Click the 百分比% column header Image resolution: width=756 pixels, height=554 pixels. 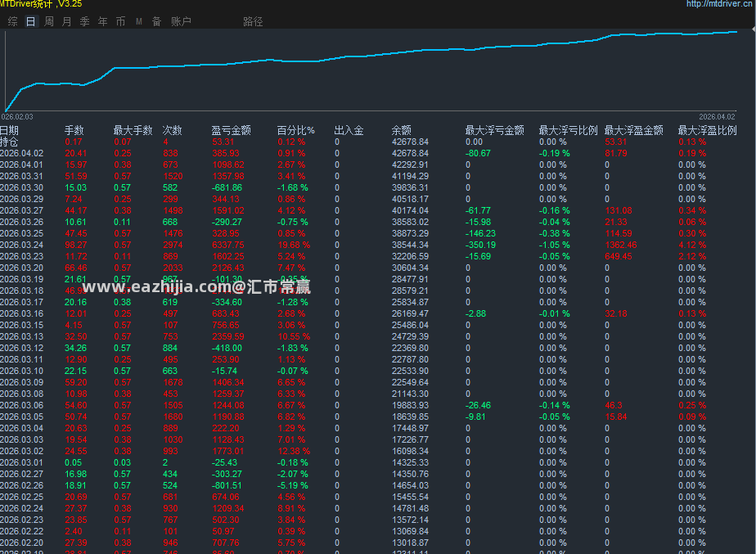coord(295,130)
